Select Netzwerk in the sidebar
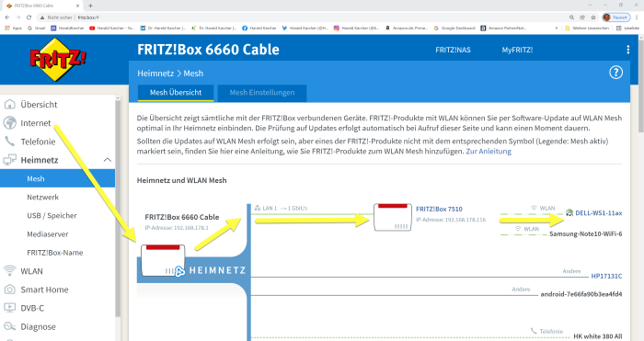Image resolution: width=644 pixels, height=341 pixels. [42, 197]
